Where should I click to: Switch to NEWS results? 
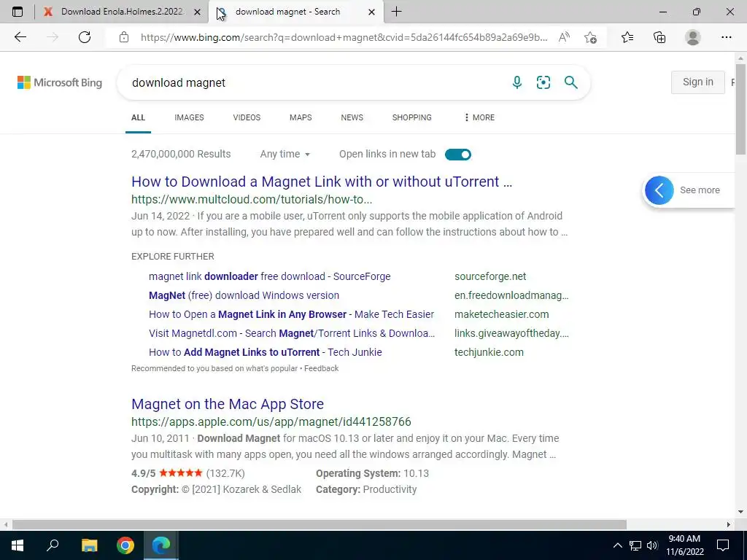pos(352,117)
